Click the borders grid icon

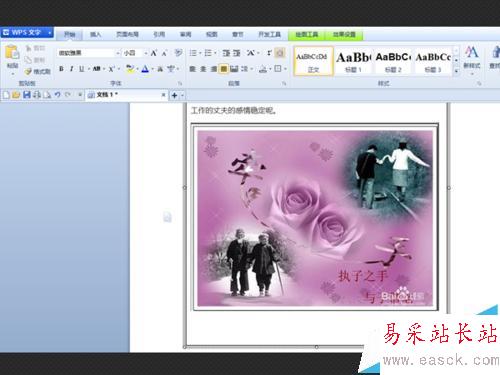[x=278, y=69]
